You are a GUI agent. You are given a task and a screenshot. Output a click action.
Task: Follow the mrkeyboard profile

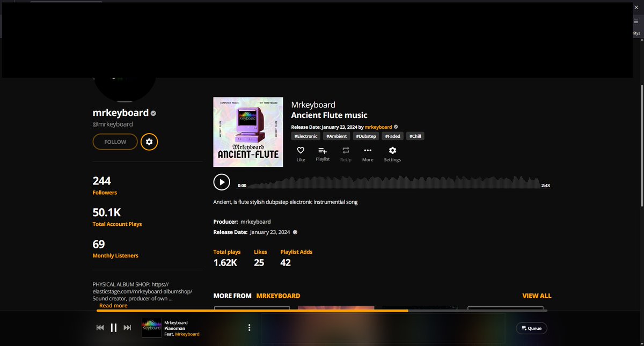coord(115,142)
